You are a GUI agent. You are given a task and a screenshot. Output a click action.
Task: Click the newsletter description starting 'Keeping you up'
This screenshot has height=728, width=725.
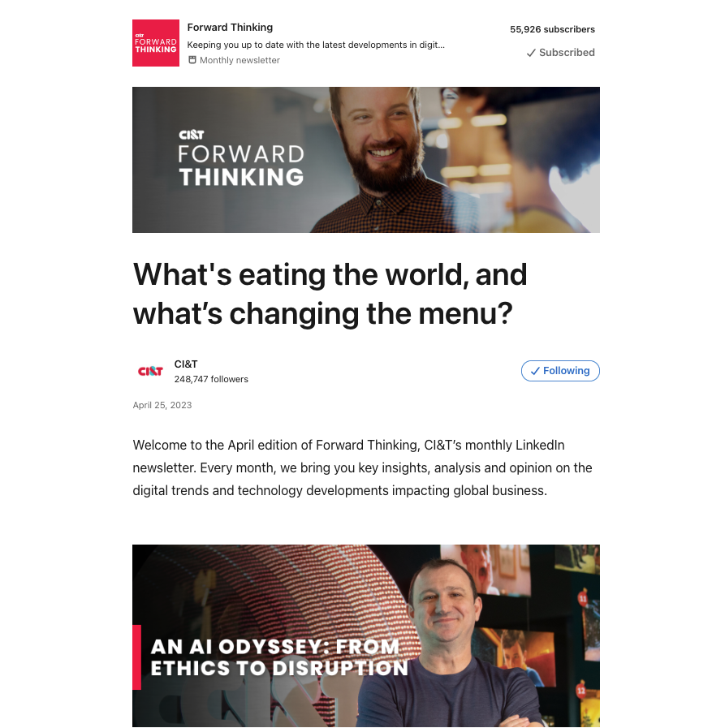(x=316, y=45)
